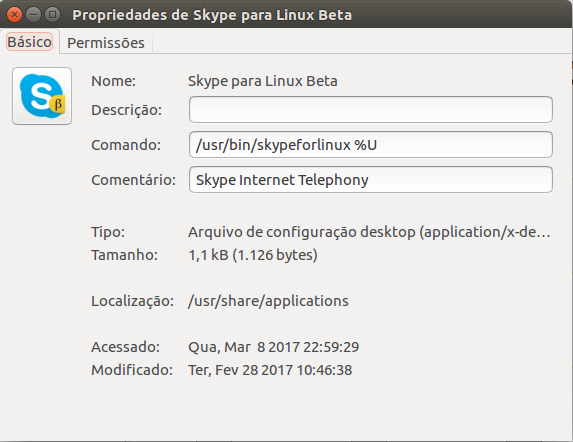Image resolution: width=573 pixels, height=442 pixels.
Task: Click the /usr/share/applications location path
Action: (268, 301)
